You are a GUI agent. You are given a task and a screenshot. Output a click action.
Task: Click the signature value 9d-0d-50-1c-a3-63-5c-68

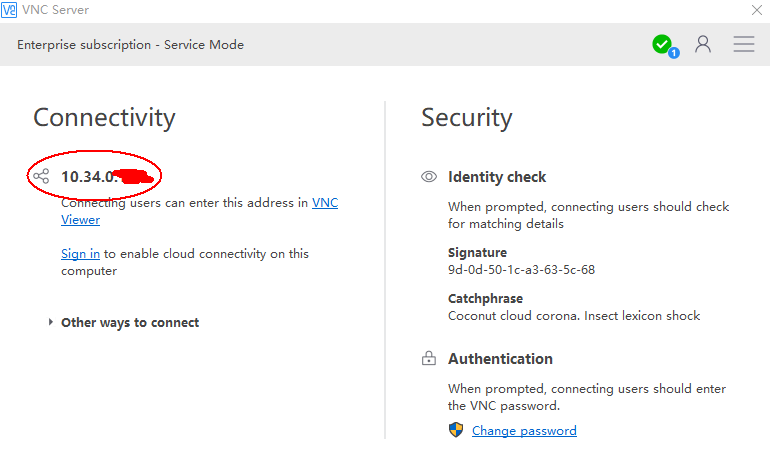click(521, 270)
